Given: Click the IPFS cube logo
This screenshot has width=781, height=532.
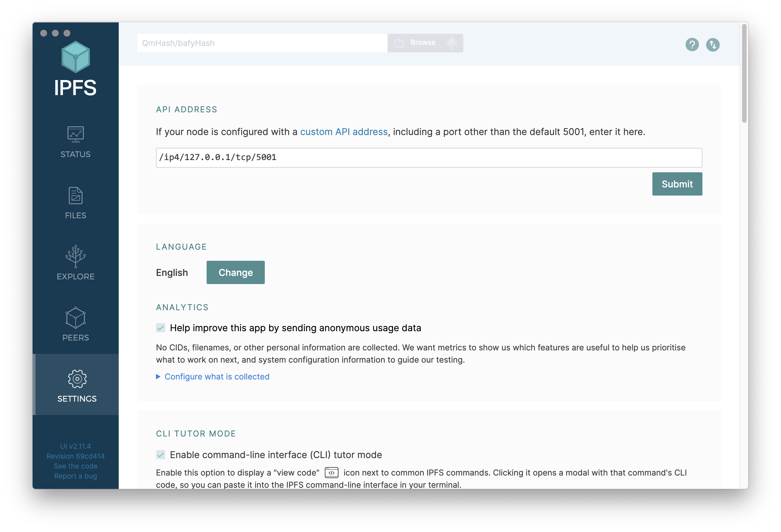Looking at the screenshot, I should (75, 57).
